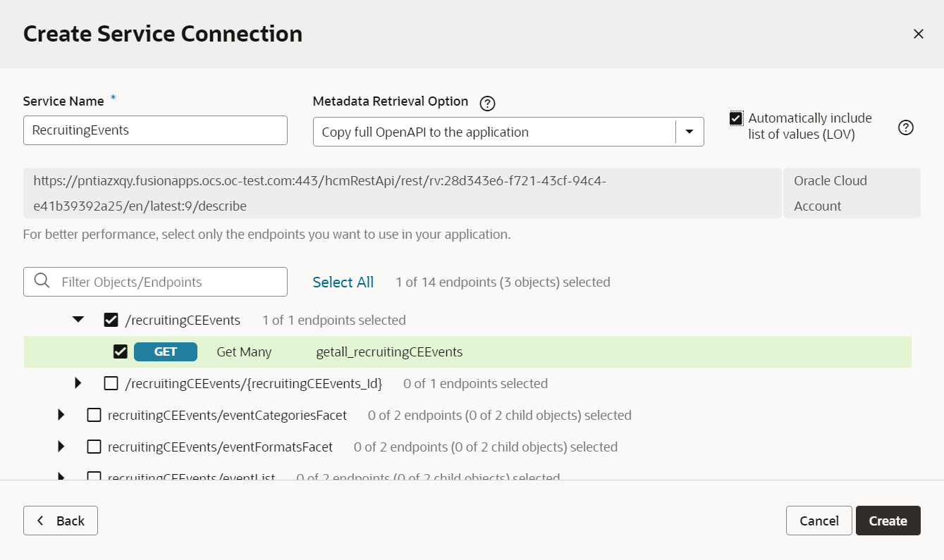Expand eventCategoriesFacet object node
This screenshot has height=560, width=944.
61,415
